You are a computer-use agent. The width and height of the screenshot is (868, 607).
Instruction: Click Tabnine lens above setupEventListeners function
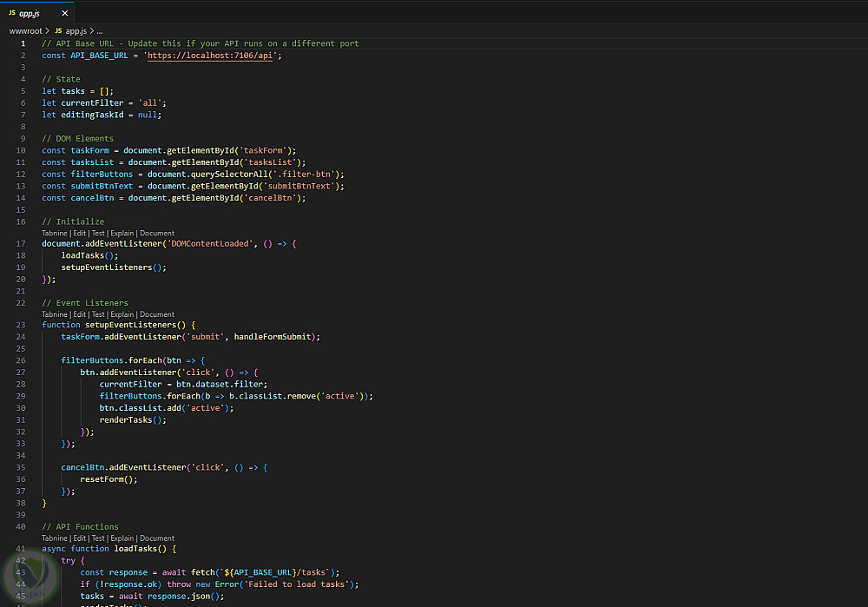coord(54,314)
